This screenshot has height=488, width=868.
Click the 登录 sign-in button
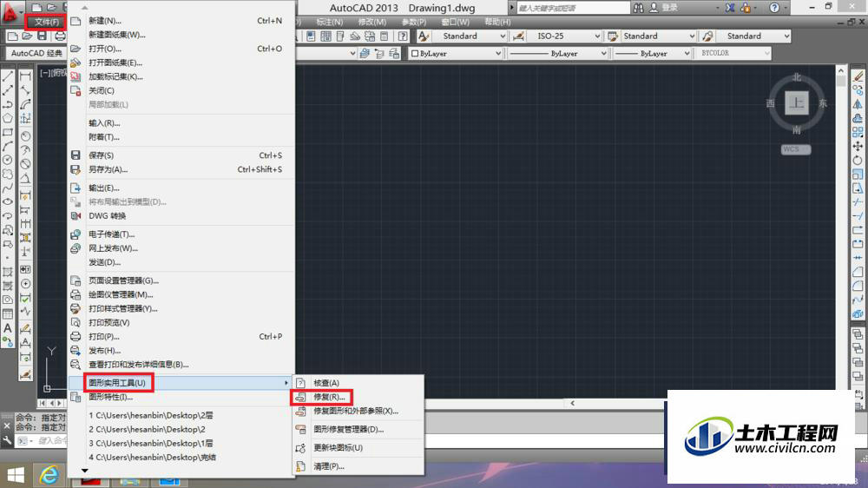tap(664, 8)
